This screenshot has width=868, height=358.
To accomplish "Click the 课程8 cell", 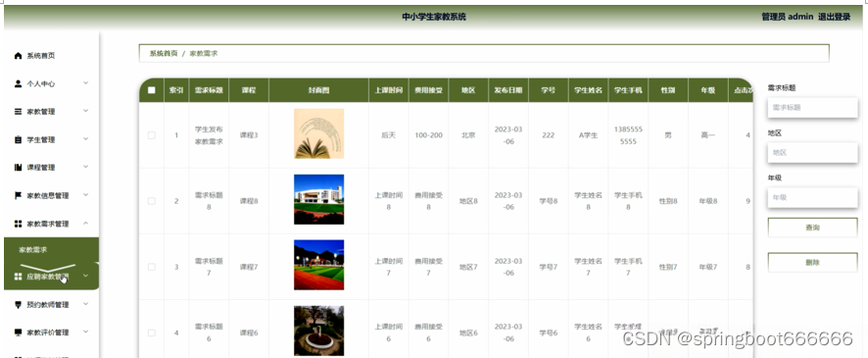I will point(249,201).
